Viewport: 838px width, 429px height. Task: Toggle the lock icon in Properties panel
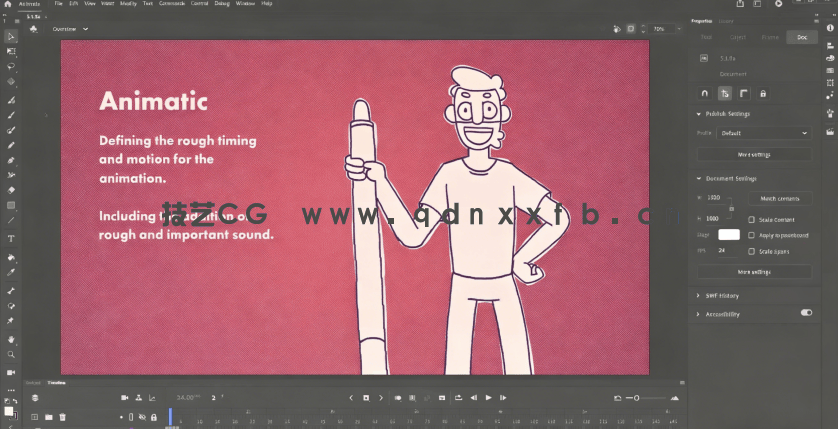tap(763, 93)
